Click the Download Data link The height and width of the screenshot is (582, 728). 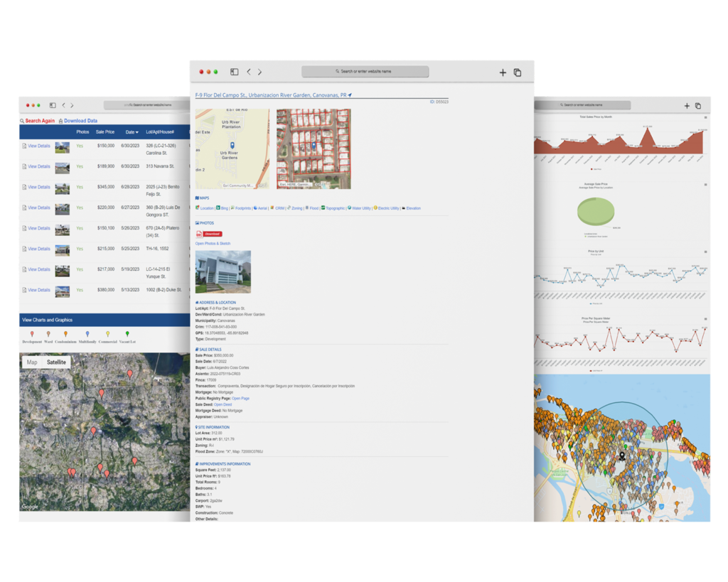pyautogui.click(x=80, y=121)
